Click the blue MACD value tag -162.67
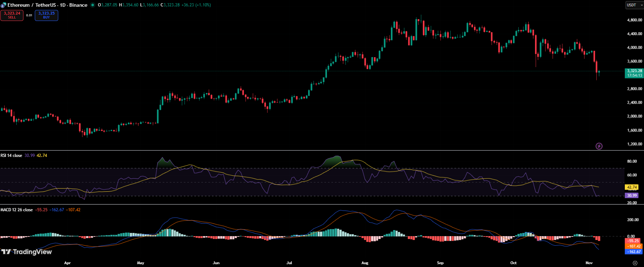The image size is (644, 267). pos(634,252)
